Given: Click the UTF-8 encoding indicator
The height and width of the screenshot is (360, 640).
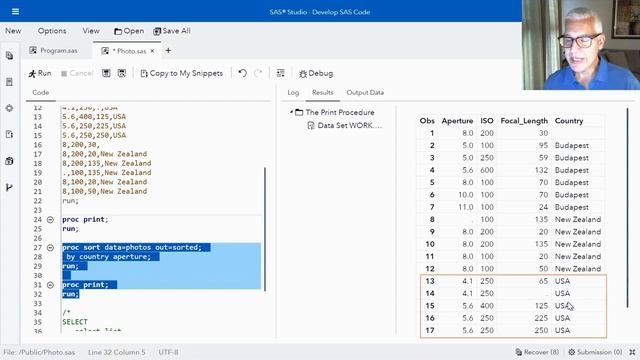Looking at the screenshot, I should point(168,352).
